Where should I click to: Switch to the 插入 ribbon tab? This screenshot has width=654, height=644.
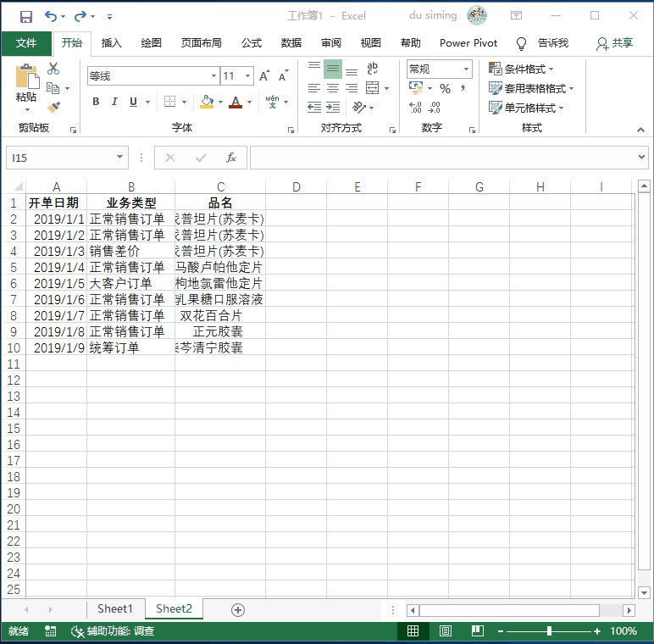click(111, 43)
